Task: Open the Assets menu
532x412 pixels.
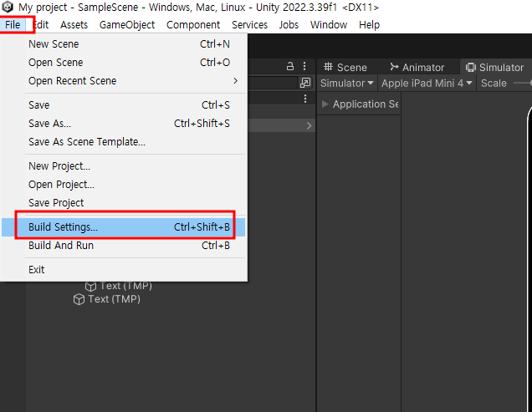Action: pos(74,25)
